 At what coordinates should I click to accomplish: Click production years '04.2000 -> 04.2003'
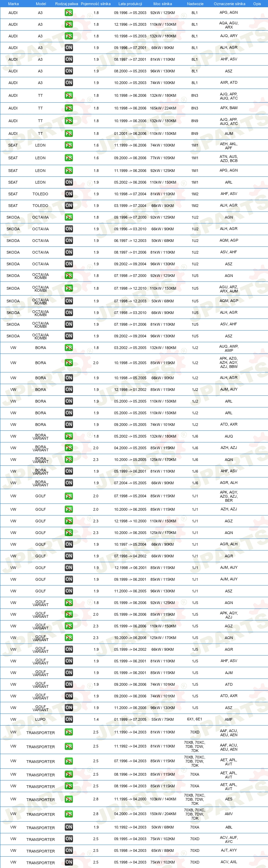[130, 814]
